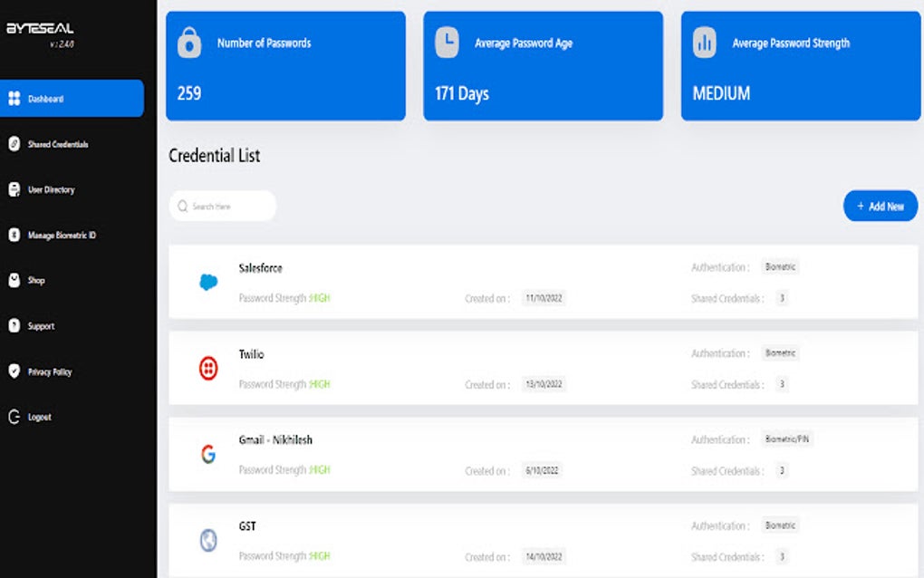Viewport: 924px width, 578px height.
Task: Click Gmail shared credentials count
Action: (782, 470)
